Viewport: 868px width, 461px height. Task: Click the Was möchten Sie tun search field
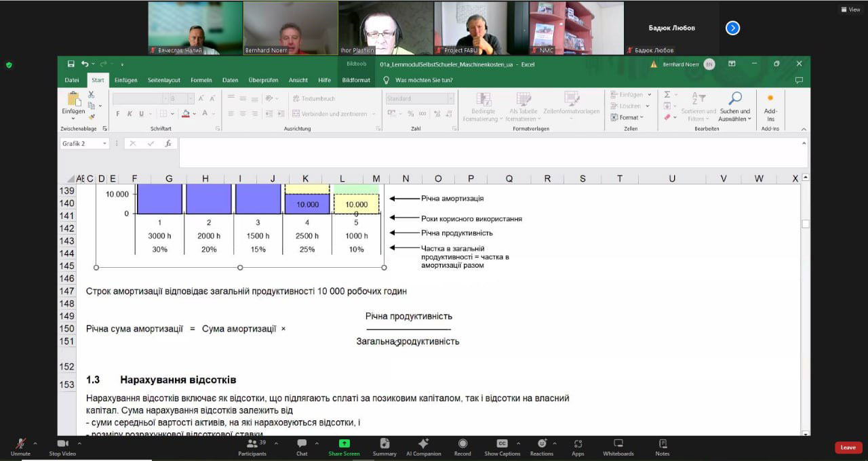tap(424, 80)
